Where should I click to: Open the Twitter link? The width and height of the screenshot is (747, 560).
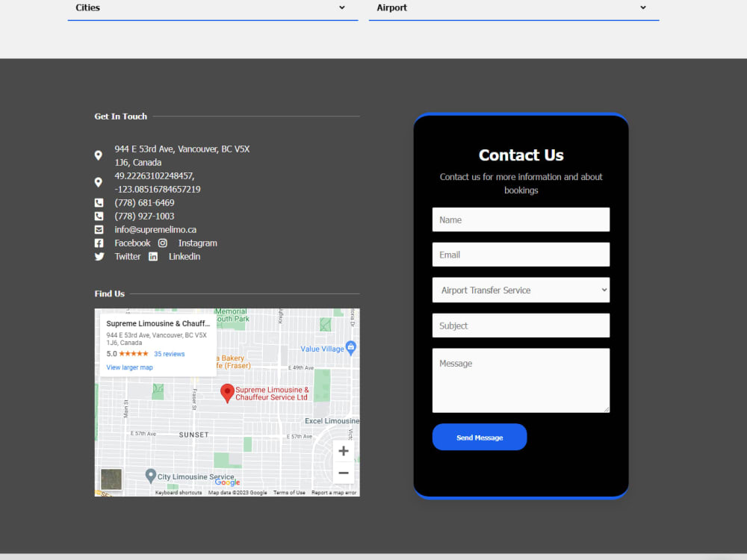coord(127,257)
